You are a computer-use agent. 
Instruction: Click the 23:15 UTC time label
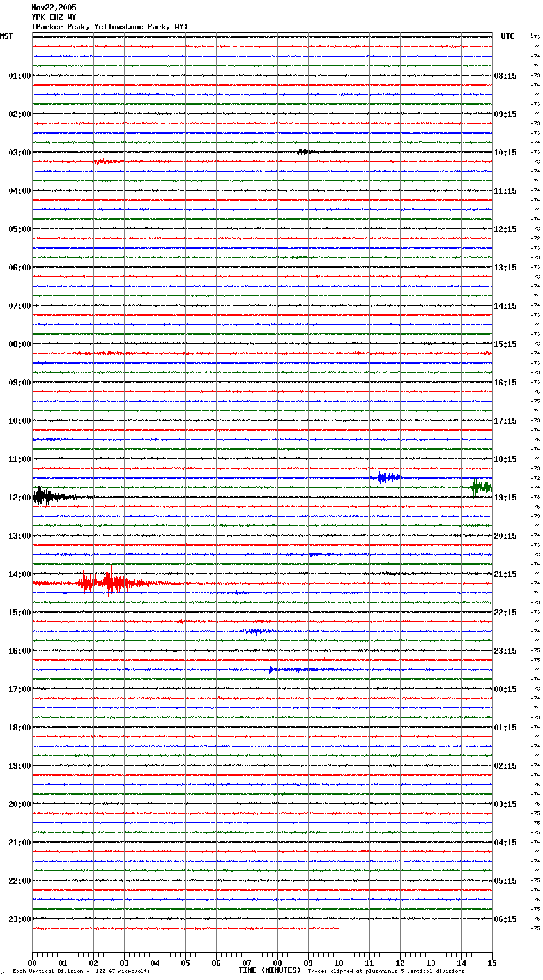[x=505, y=651]
